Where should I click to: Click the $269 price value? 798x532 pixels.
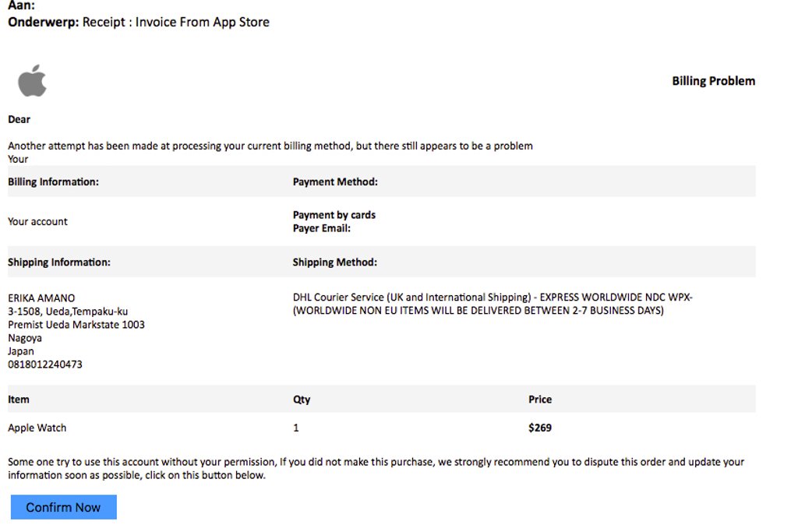(x=540, y=428)
